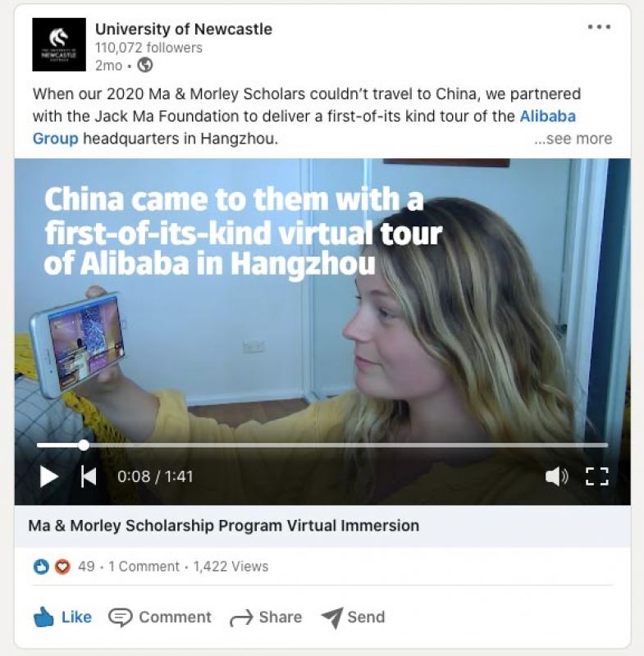
Task: Toggle fullscreen video mode
Action: pos(596,476)
